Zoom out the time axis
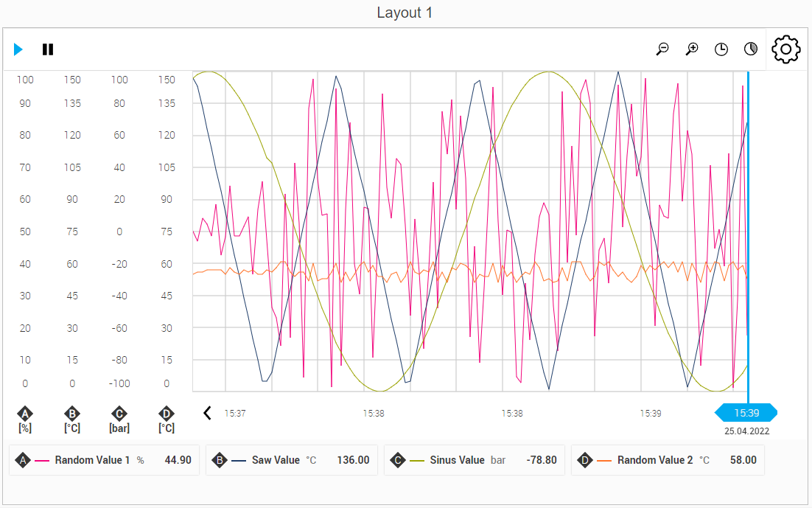This screenshot has width=812, height=508. [662, 49]
